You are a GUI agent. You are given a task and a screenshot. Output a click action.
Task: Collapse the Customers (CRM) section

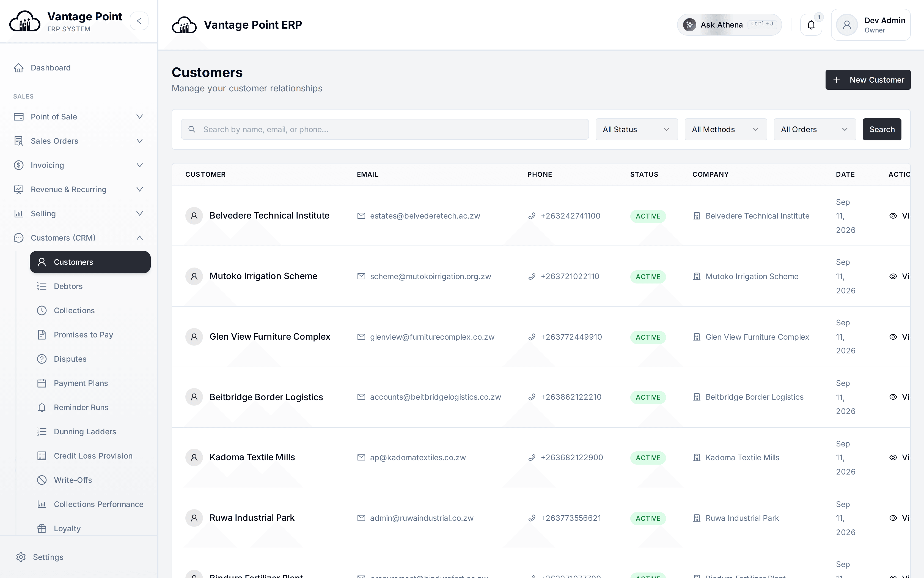click(79, 238)
